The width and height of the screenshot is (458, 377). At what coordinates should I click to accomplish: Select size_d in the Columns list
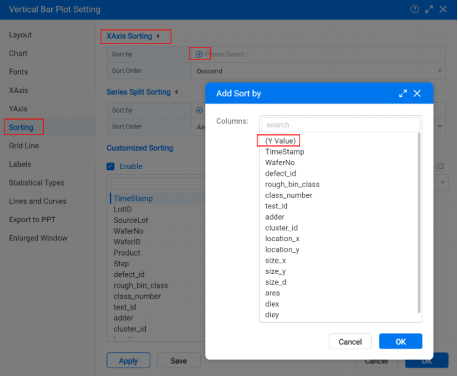(276, 282)
